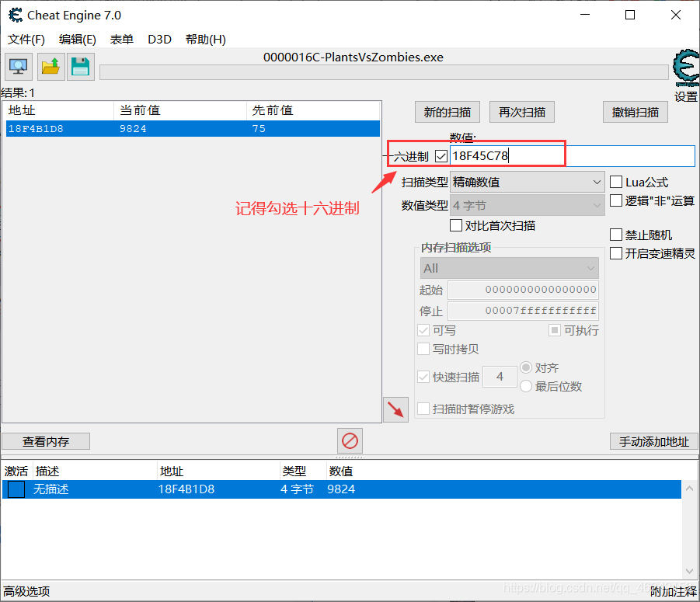
Task: Enable the 禁止随机 checkbox
Action: pyautogui.click(x=616, y=235)
